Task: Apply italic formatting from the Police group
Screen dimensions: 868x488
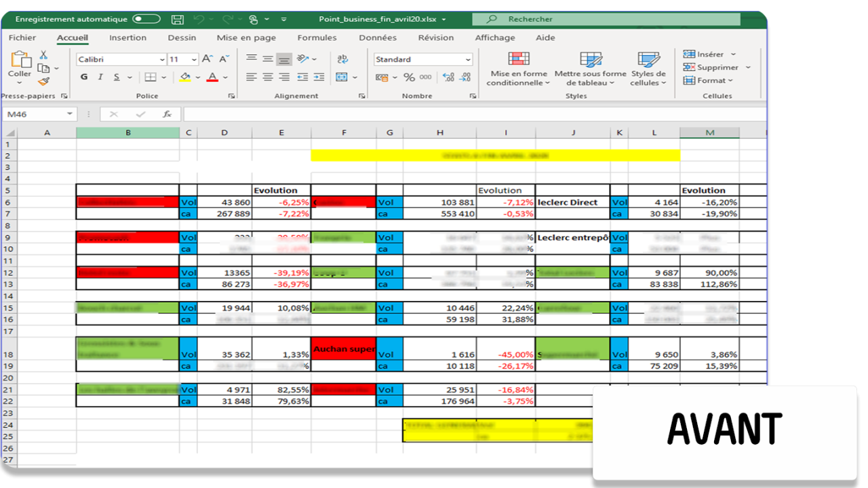Action: click(101, 77)
